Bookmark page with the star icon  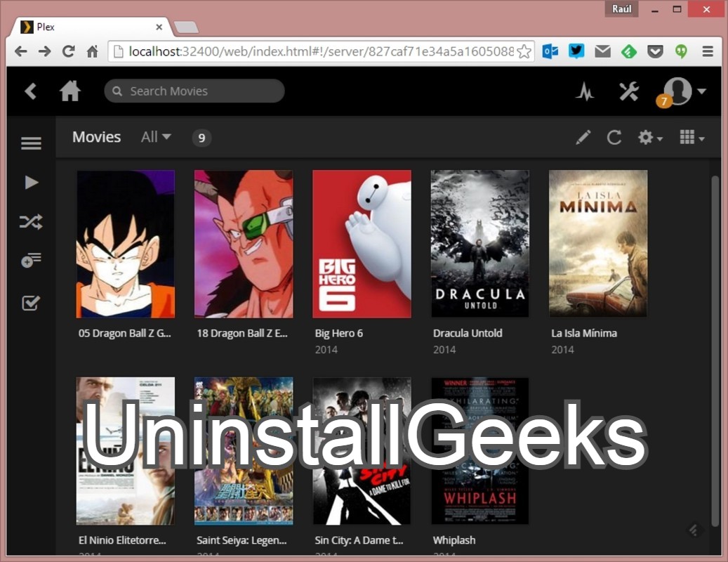coord(524,51)
